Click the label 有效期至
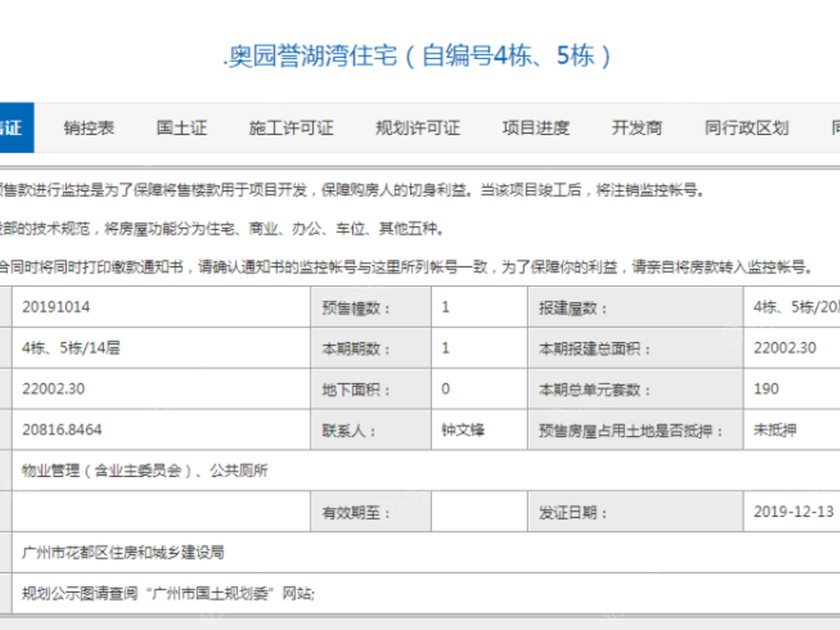840x630 pixels. pyautogui.click(x=356, y=512)
